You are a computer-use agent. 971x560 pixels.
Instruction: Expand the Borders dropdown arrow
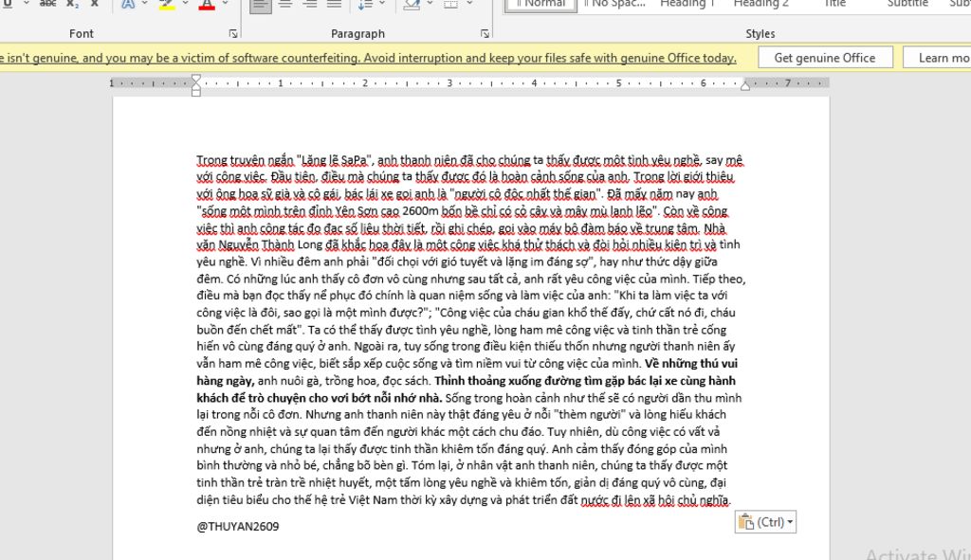click(x=469, y=4)
